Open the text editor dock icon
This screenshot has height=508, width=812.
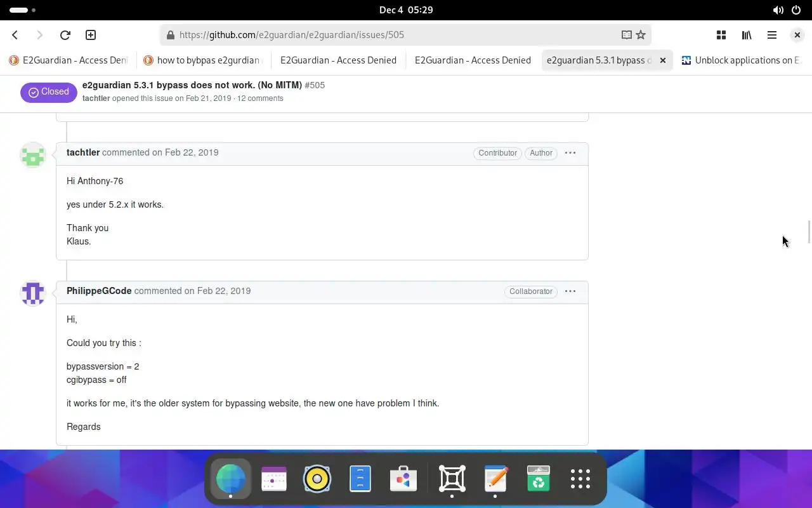[x=495, y=479]
